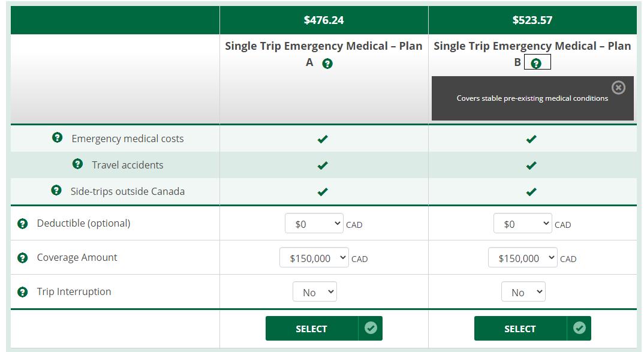644x352 pixels.
Task: Click help icon beside Side-trips outside Canada
Action: [x=56, y=191]
